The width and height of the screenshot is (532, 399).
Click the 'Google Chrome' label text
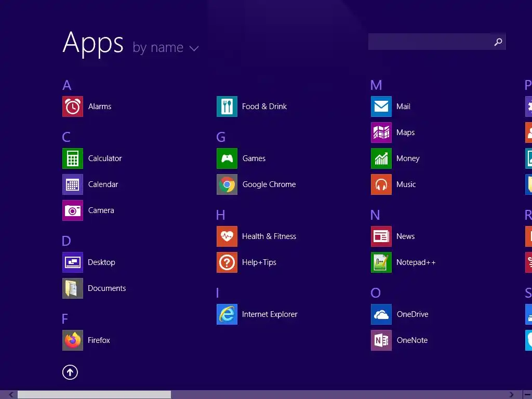point(269,184)
